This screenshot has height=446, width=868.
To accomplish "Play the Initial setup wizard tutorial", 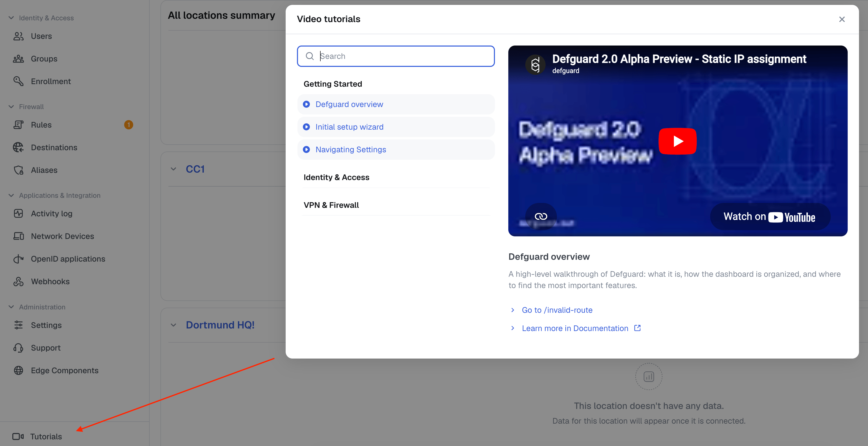I will tap(349, 127).
